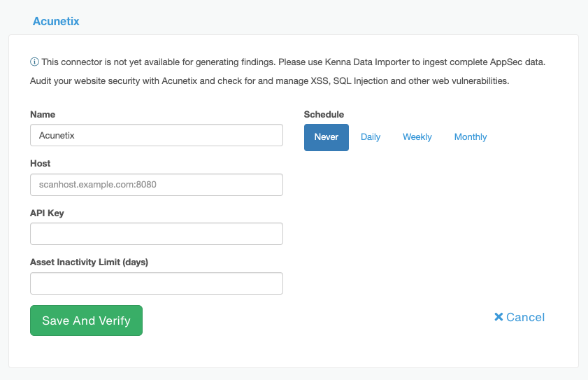
Task: Select the Never schedule option
Action: pos(327,137)
